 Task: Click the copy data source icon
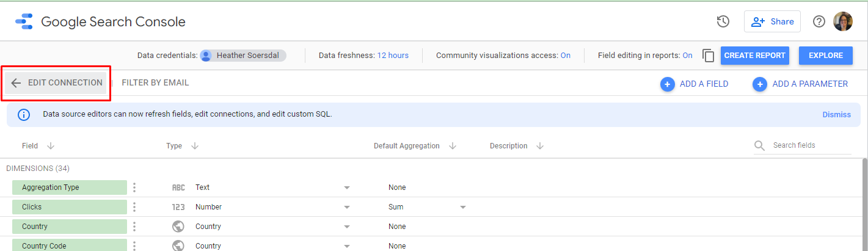pos(708,56)
